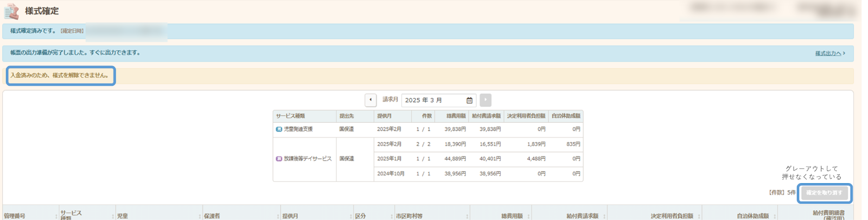Click the 放課後等デイサービス service icon
This screenshot has height=220, width=868.
click(x=279, y=159)
